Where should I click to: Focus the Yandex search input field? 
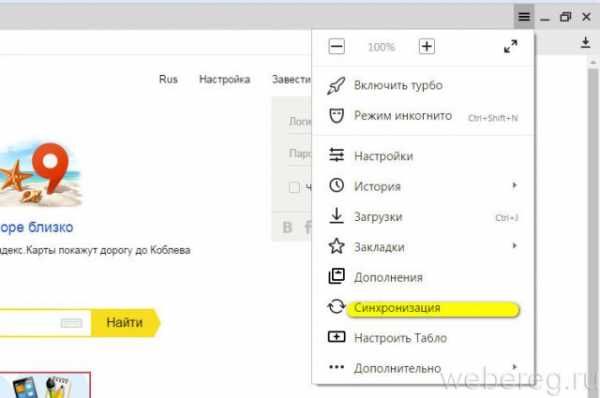[45, 323]
